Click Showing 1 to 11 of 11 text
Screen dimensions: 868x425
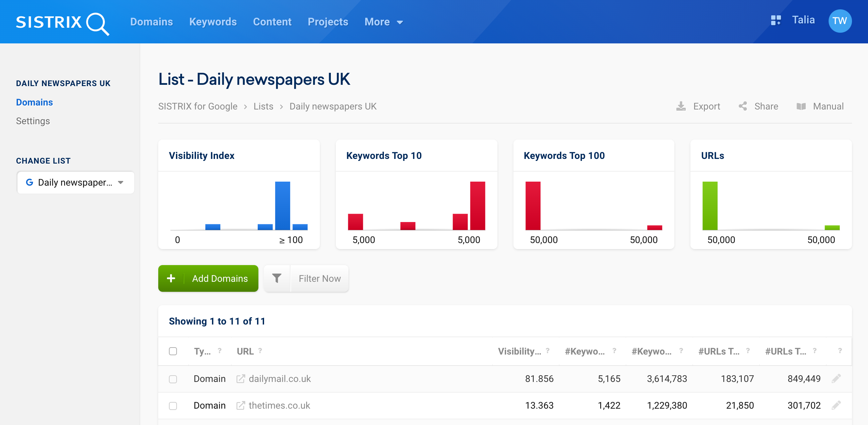[217, 321]
